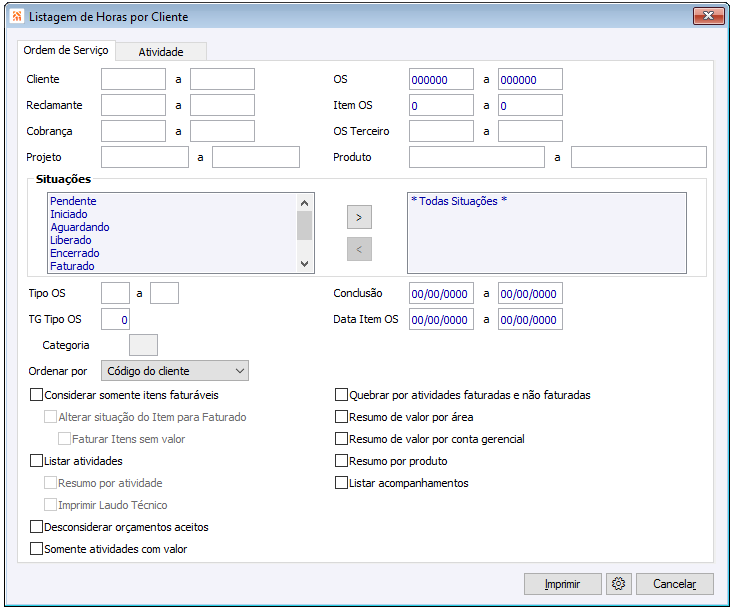This screenshot has height=613, width=735.
Task: Focus the Conclusão start date field
Action: [441, 293]
